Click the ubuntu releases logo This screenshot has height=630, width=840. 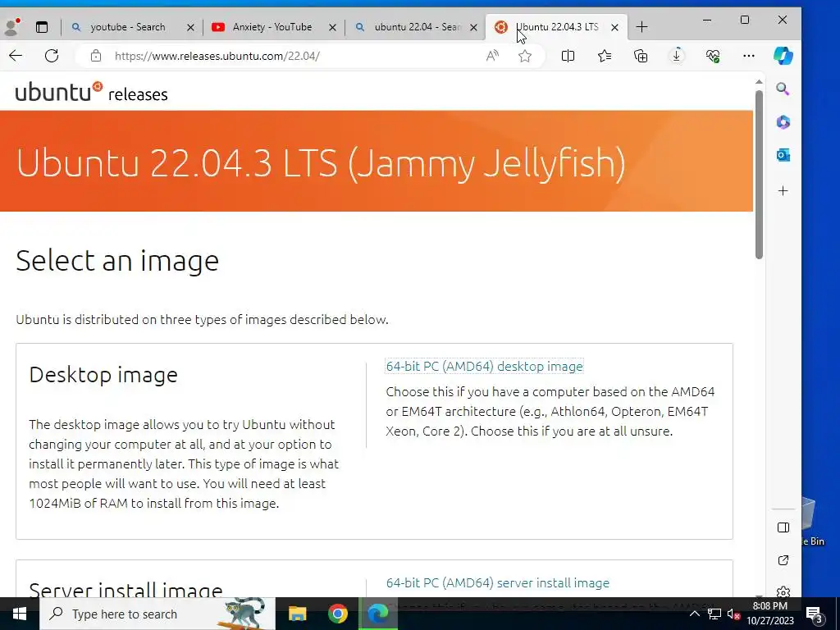pos(92,92)
